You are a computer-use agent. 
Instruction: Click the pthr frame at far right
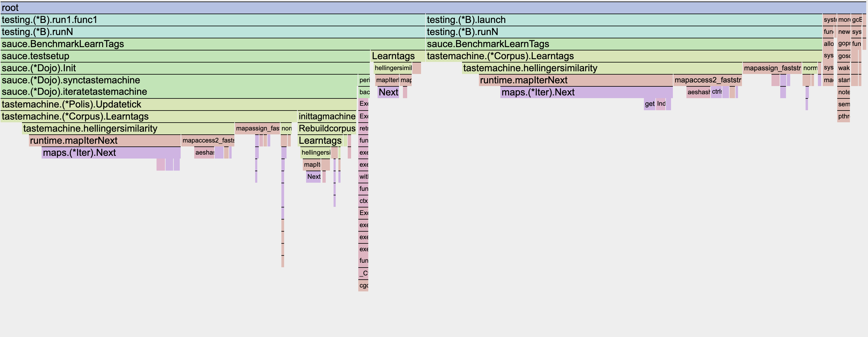point(843,116)
